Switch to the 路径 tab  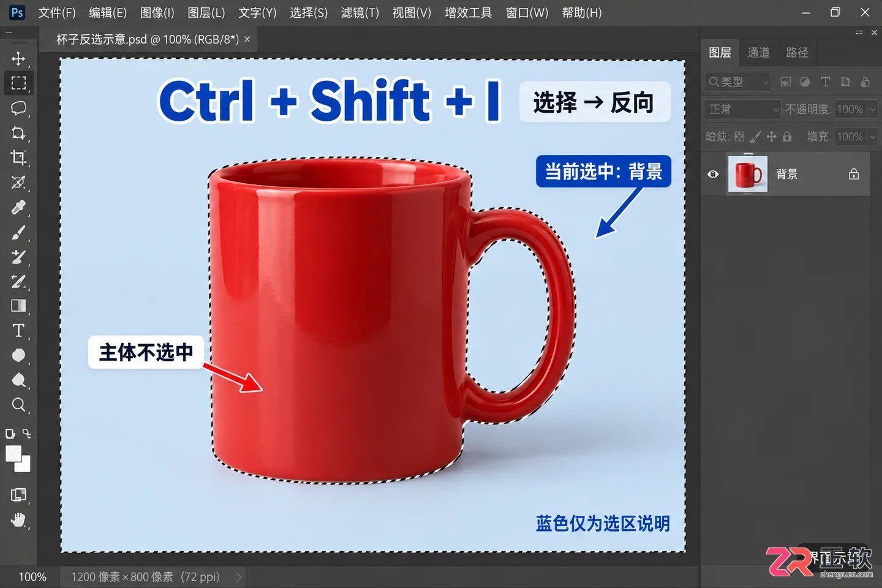(x=797, y=53)
